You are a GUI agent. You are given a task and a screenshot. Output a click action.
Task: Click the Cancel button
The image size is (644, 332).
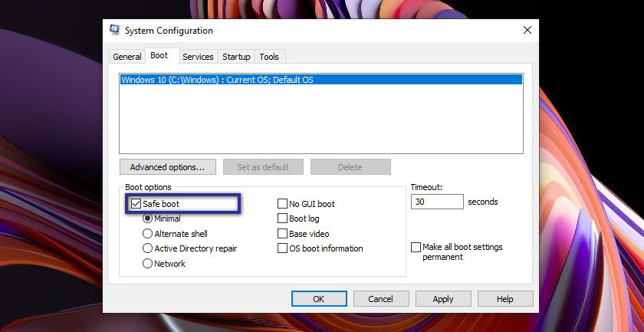click(x=381, y=299)
